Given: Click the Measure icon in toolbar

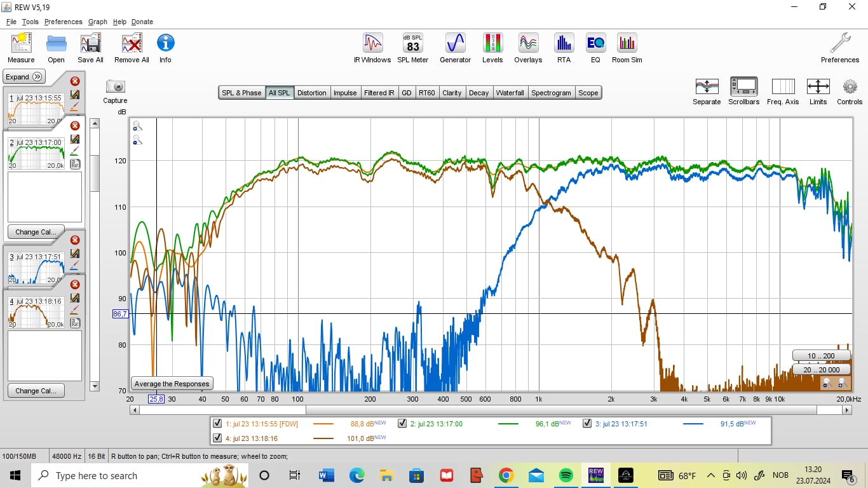Looking at the screenshot, I should tap(21, 44).
